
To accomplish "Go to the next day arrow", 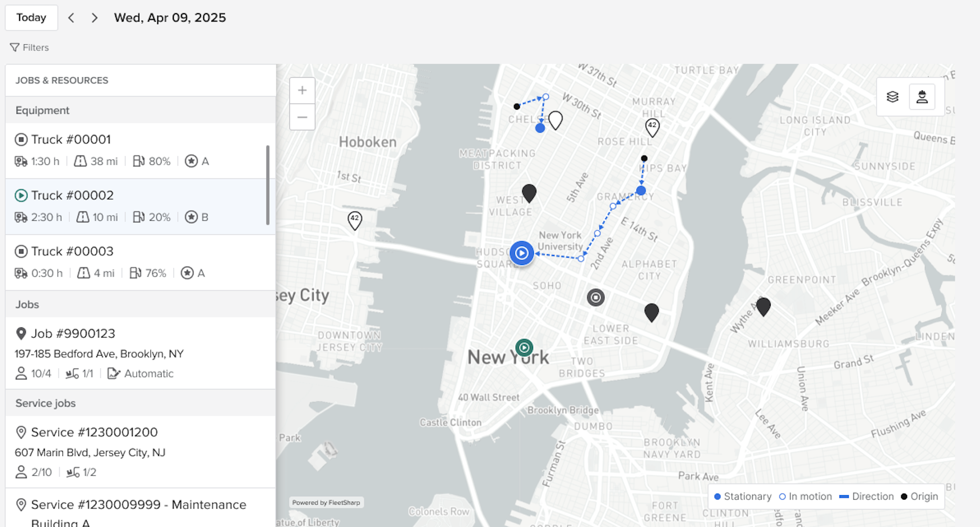I will [x=95, y=18].
